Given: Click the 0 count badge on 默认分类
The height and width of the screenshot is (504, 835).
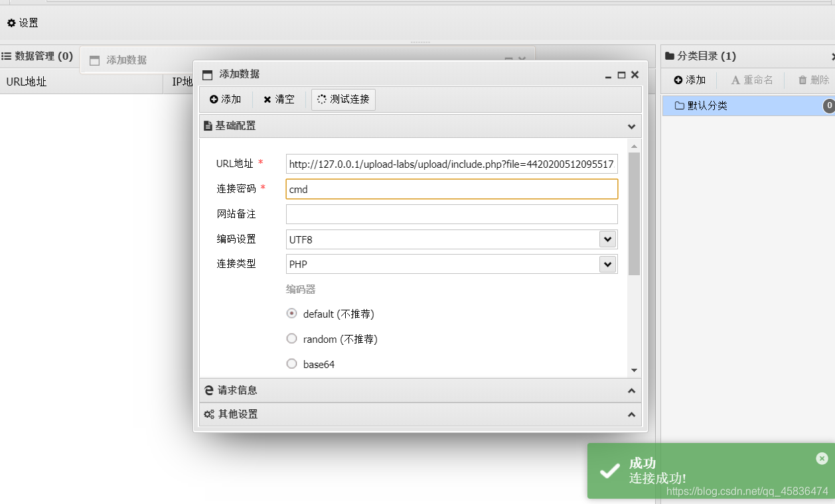Looking at the screenshot, I should coord(829,105).
